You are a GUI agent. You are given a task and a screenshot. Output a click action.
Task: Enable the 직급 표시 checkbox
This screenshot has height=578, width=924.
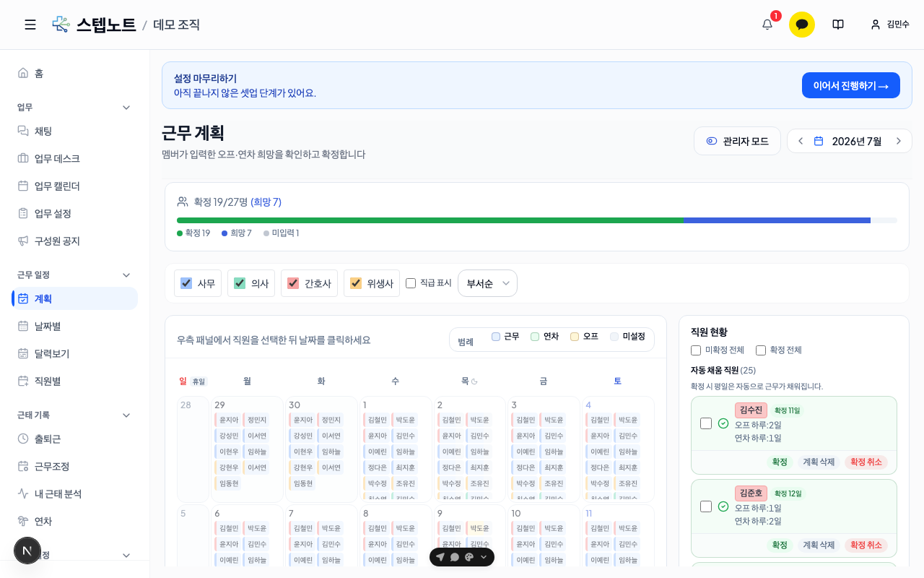pos(411,283)
